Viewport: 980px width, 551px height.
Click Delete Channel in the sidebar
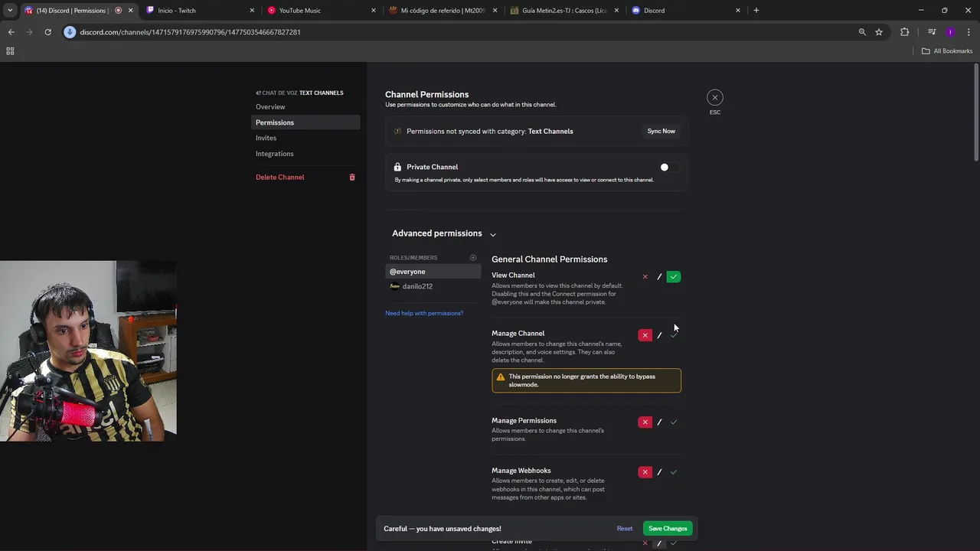click(280, 177)
